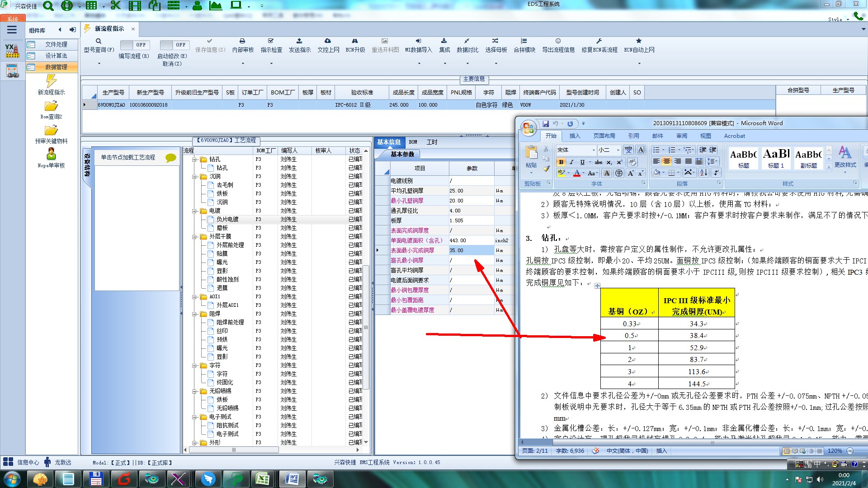The width and height of the screenshot is (868, 488).
Task: Toggle Italic in Word ribbon
Action: click(571, 162)
